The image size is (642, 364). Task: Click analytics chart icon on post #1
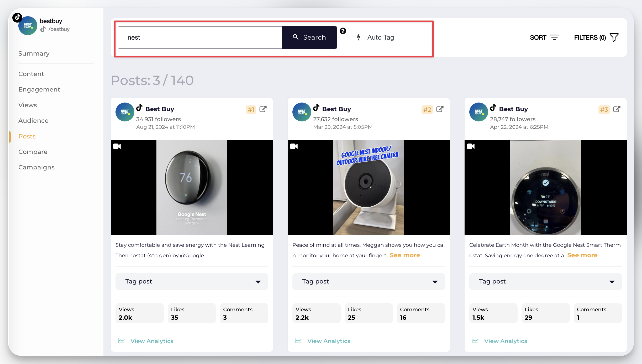click(x=121, y=341)
